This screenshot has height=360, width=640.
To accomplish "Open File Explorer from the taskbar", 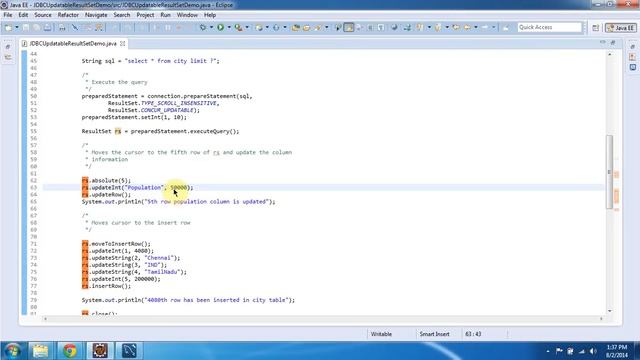I will pos(40,351).
